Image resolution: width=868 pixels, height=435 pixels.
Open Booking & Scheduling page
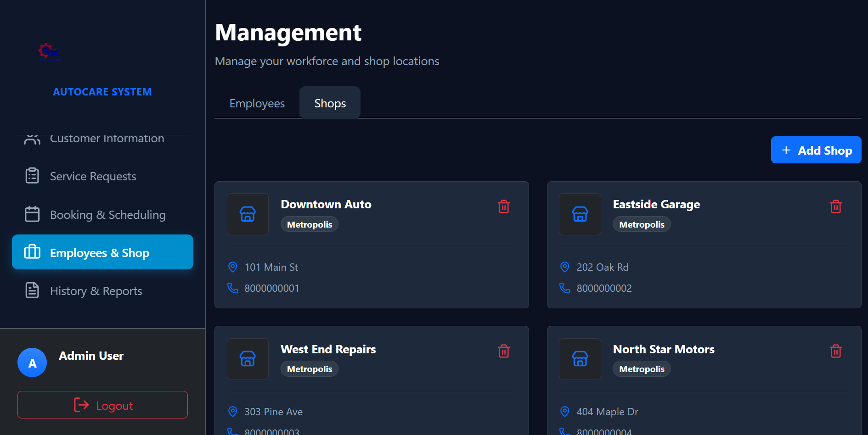tap(102, 215)
